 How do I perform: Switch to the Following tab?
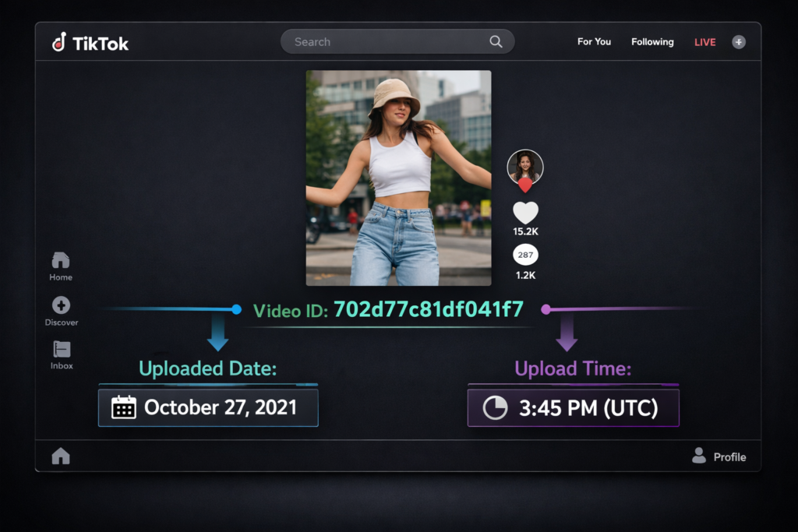[x=652, y=42]
